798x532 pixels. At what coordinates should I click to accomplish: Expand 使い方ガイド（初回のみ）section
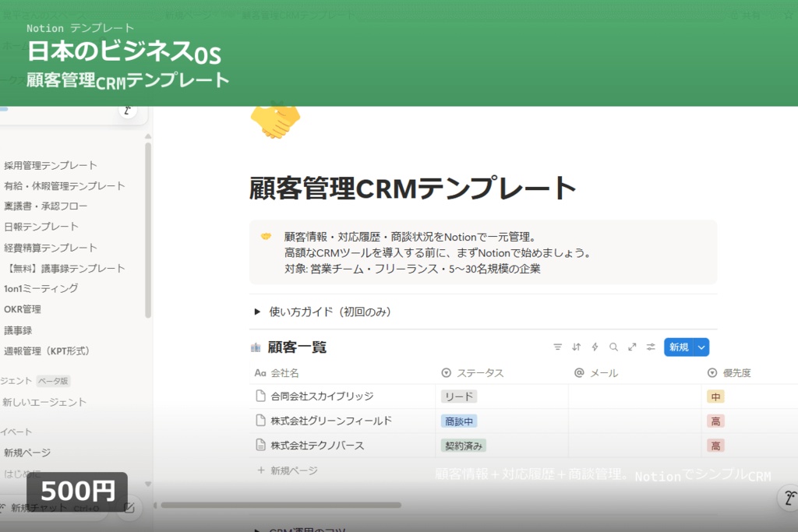(257, 311)
